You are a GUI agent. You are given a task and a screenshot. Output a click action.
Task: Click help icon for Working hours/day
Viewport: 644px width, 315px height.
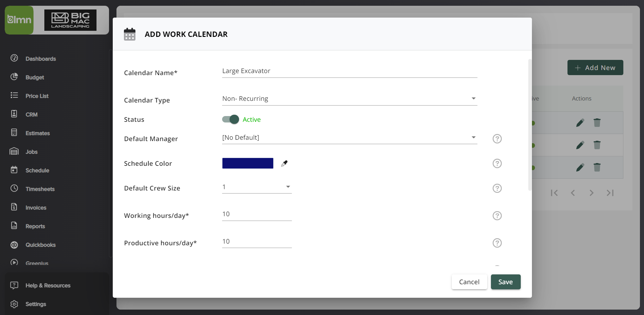coord(497,216)
